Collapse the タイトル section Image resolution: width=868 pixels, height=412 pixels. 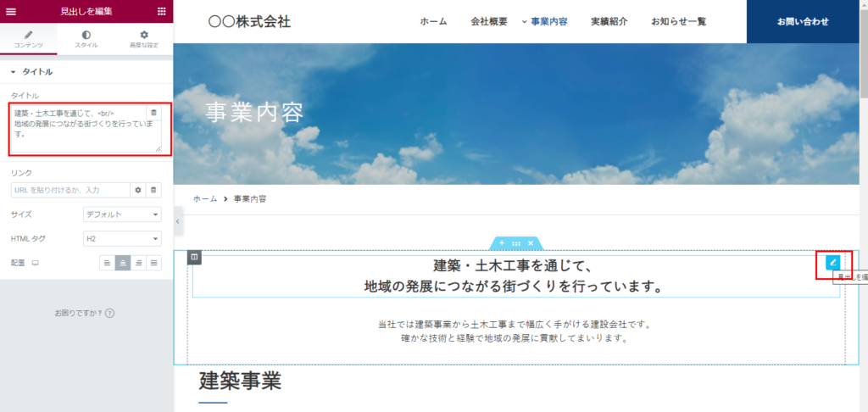point(14,72)
